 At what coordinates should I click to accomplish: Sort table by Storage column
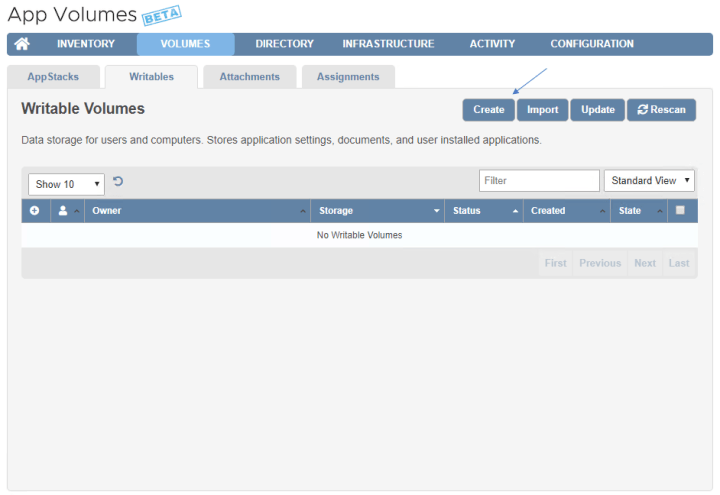click(377, 211)
